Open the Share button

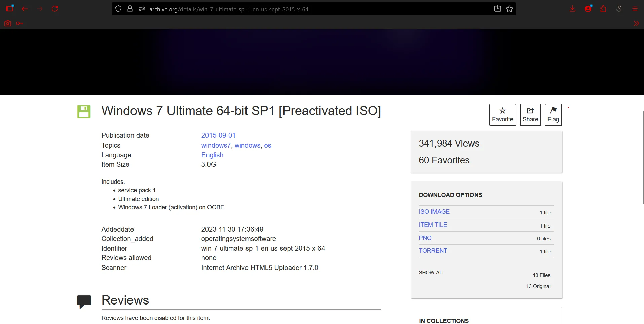click(530, 115)
